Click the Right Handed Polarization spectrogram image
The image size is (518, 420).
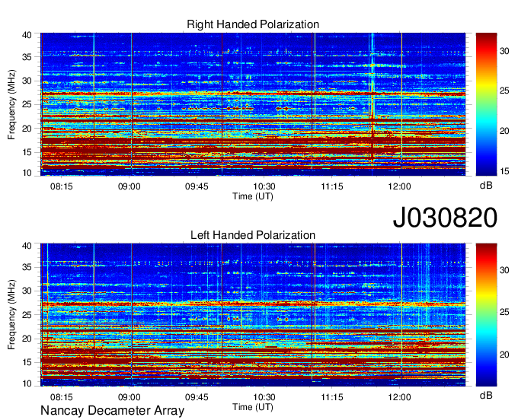[x=253, y=104]
